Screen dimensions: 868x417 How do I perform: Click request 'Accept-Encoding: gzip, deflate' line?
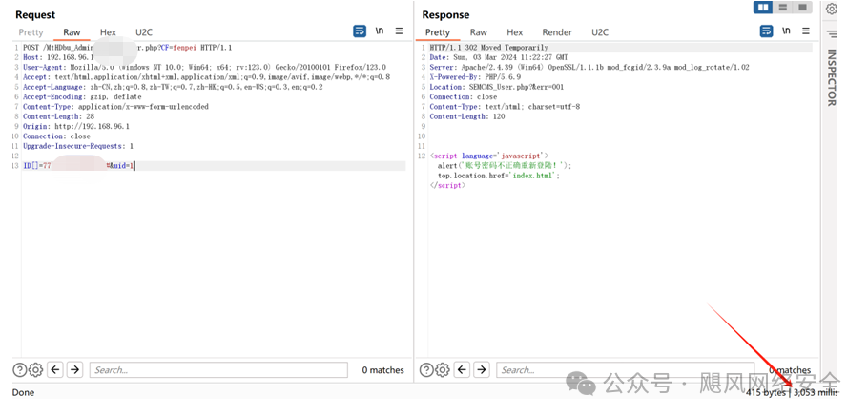coord(82,97)
